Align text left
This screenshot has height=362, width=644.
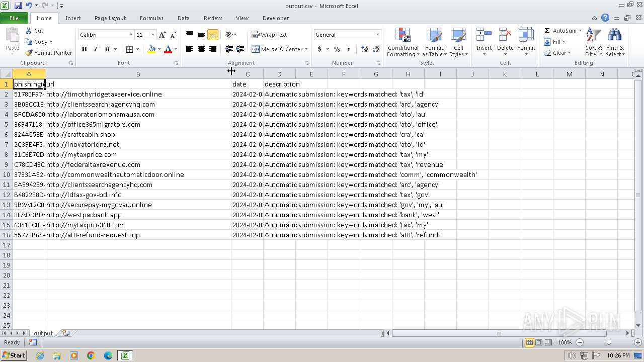coord(190,49)
